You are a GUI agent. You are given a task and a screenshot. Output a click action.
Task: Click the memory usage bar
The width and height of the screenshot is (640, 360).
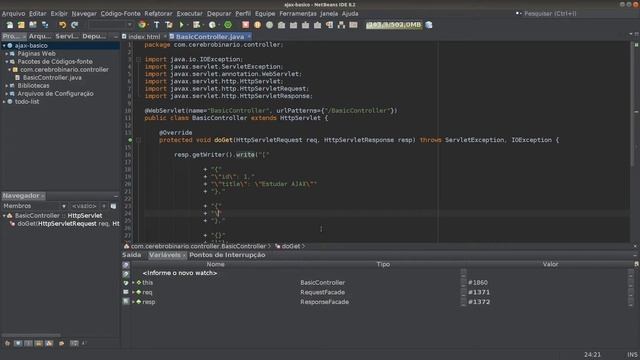click(x=393, y=25)
